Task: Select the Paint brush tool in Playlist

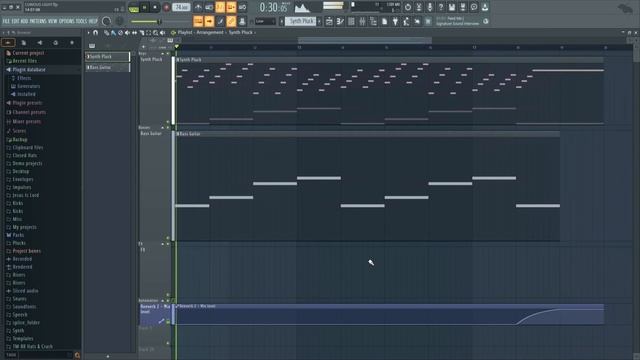Action: point(113,33)
